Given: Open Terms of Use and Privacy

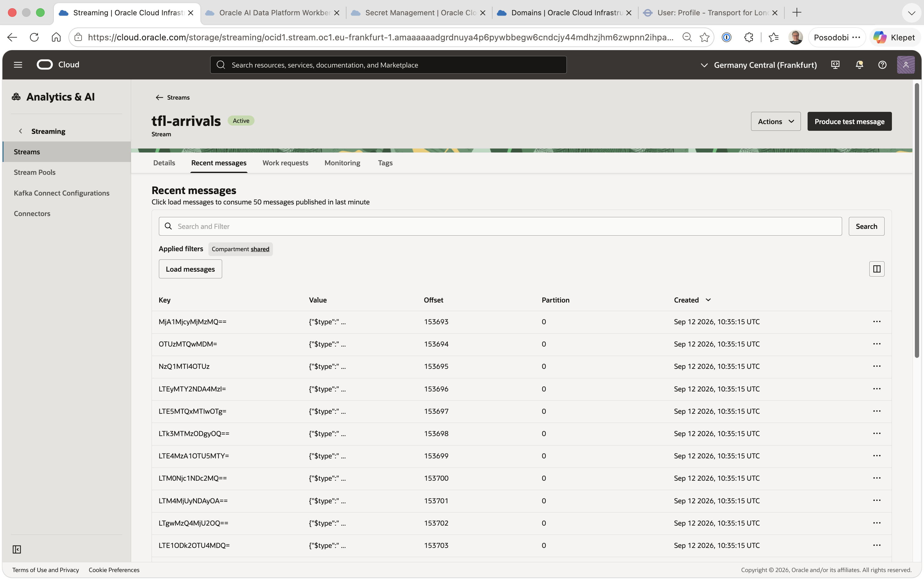Looking at the screenshot, I should tap(46, 570).
